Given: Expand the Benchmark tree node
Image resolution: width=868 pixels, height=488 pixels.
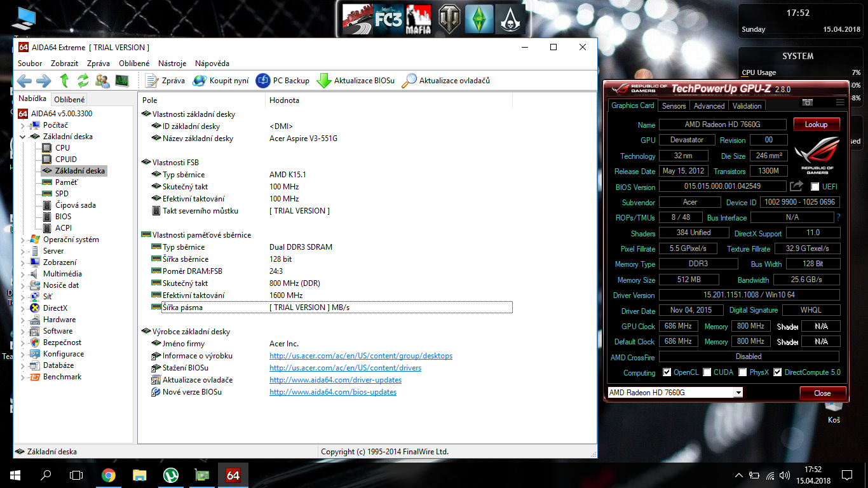Looking at the screenshot, I should click(23, 377).
